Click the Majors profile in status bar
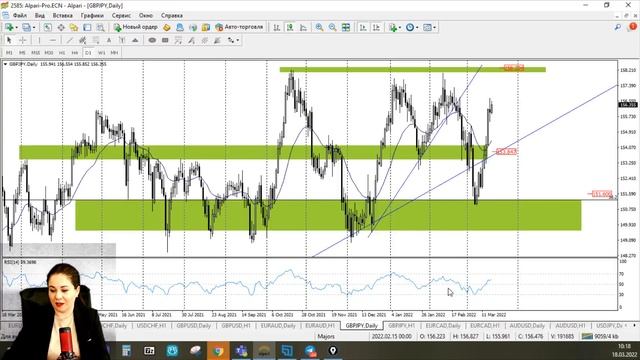The image size is (640, 360). [x=326, y=336]
